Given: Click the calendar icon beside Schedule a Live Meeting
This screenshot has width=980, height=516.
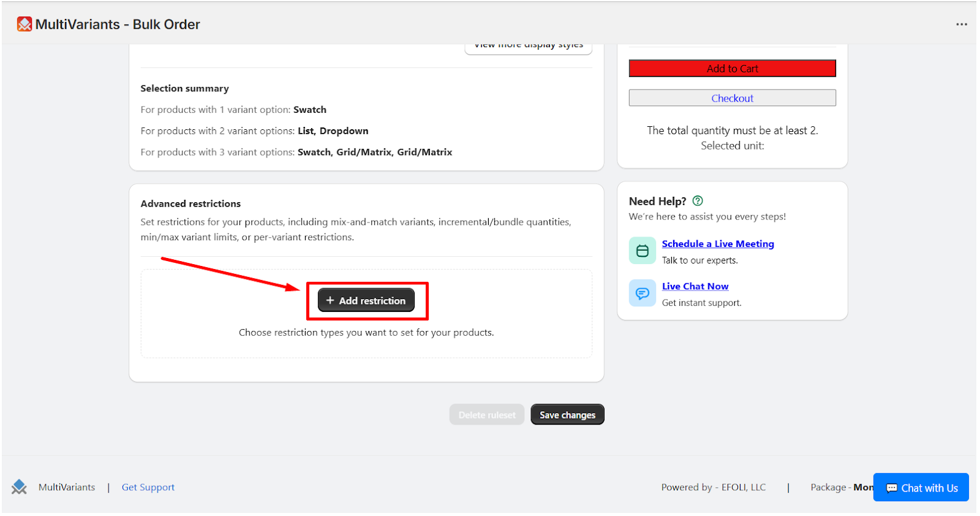Looking at the screenshot, I should click(643, 251).
